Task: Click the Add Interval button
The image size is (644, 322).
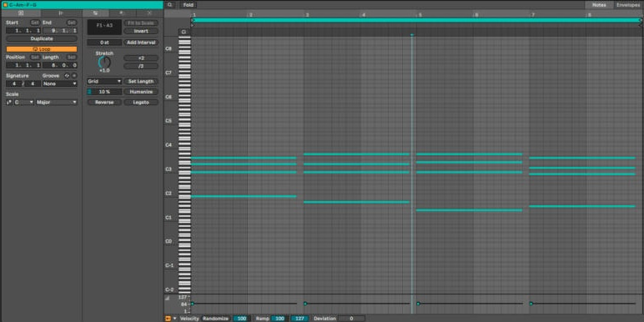Action: point(141,43)
